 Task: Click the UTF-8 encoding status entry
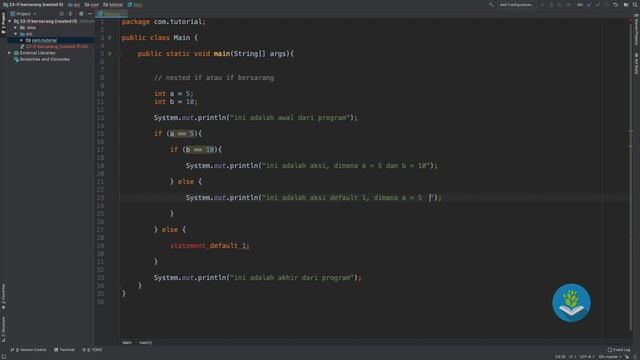(x=588, y=357)
